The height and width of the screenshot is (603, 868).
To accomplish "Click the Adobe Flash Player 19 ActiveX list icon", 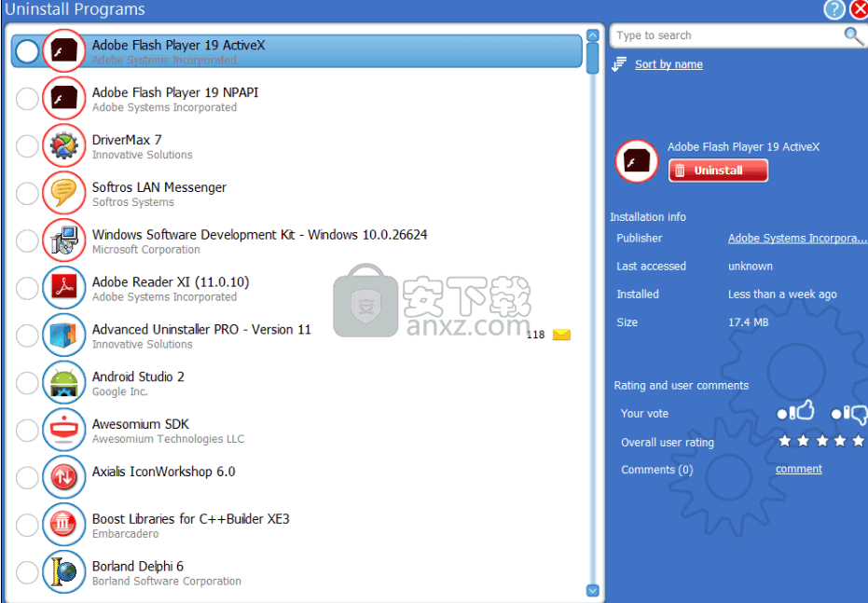I will click(x=63, y=51).
